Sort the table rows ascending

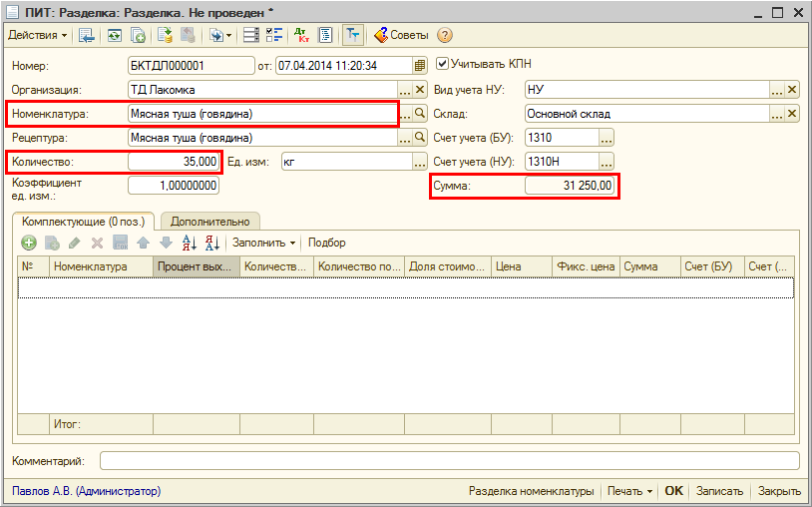tap(191, 243)
